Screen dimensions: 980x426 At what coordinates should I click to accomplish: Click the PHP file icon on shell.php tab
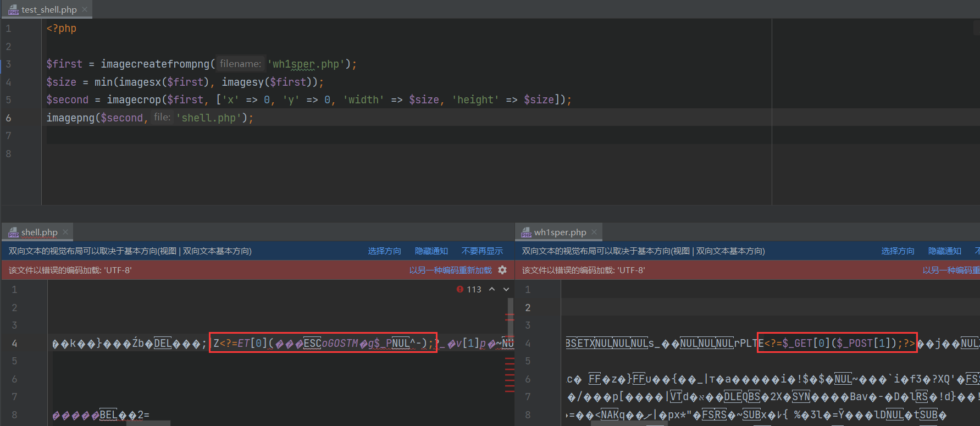[x=14, y=233]
